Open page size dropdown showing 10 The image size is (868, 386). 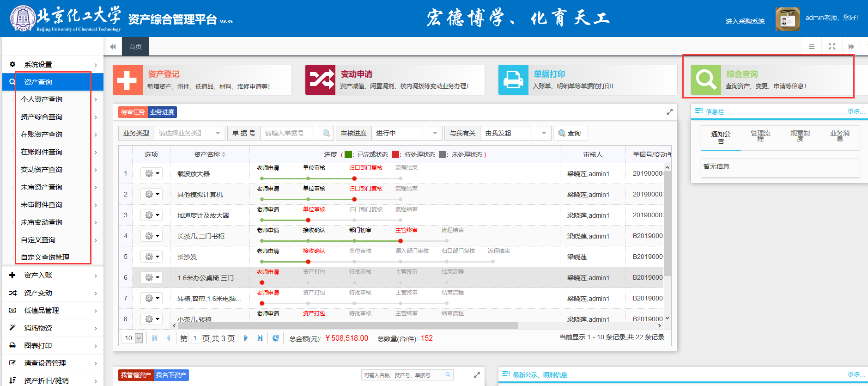point(133,338)
